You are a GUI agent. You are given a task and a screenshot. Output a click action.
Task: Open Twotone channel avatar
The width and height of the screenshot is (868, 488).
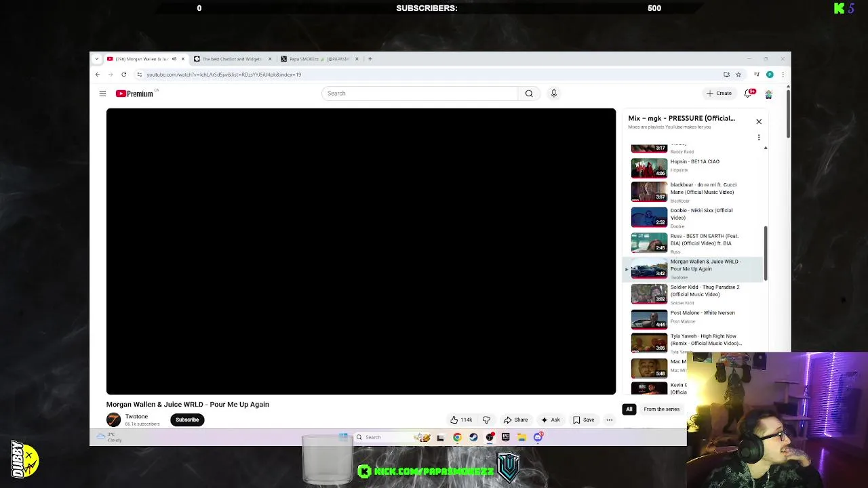pos(113,420)
